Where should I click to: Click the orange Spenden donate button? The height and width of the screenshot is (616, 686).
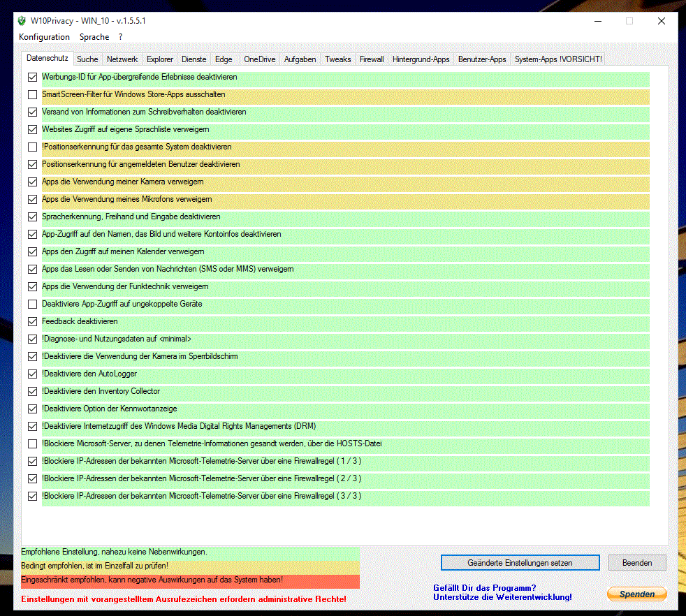point(636,594)
